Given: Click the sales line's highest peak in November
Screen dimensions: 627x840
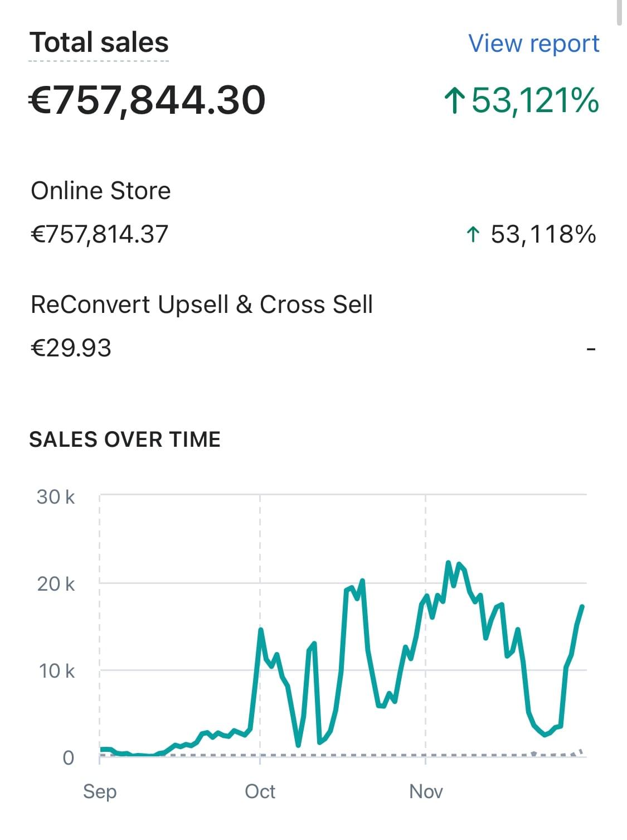Looking at the screenshot, I should tap(449, 563).
